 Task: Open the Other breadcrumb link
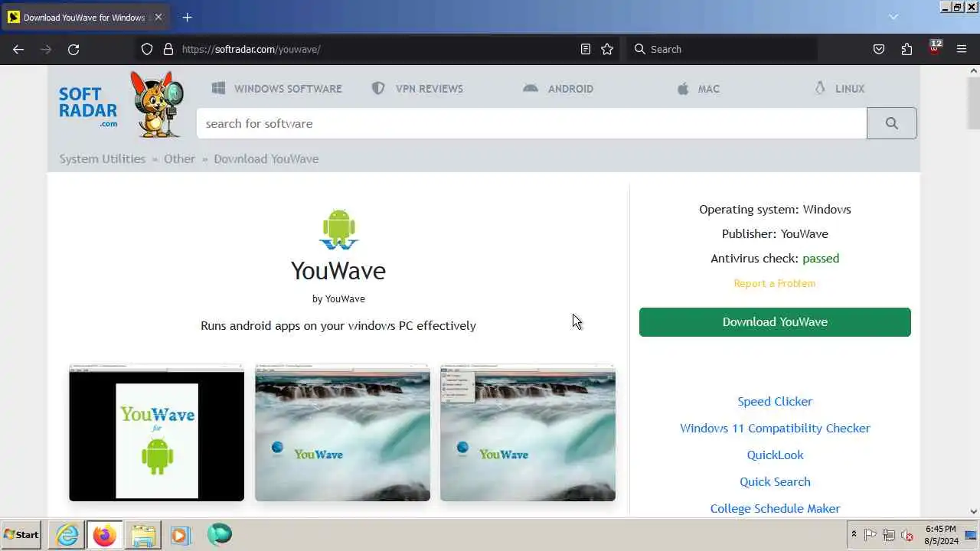(x=179, y=158)
